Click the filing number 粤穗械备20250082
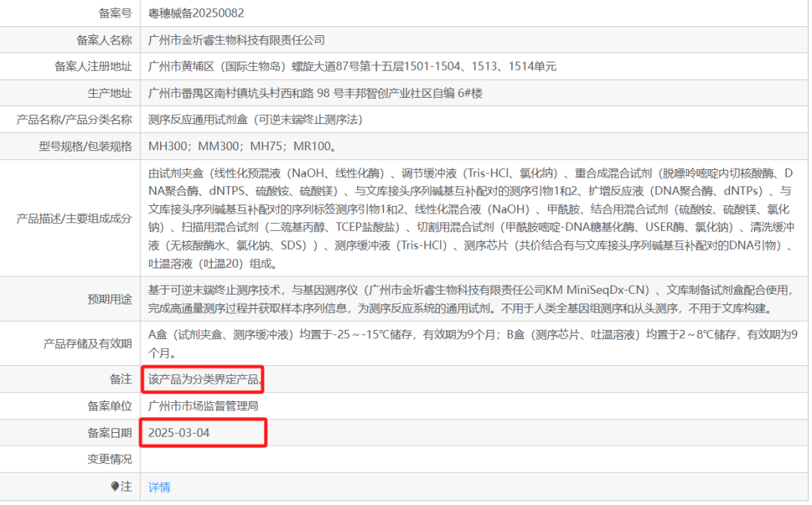The width and height of the screenshot is (812, 505). coord(196,13)
